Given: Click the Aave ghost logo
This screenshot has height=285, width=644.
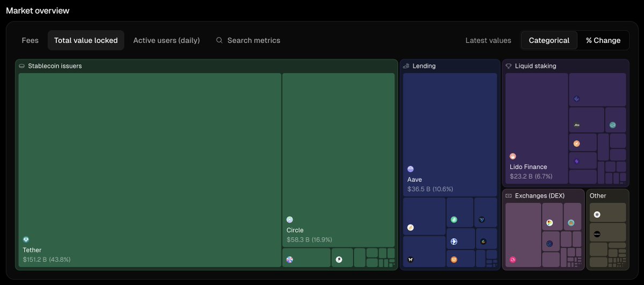Looking at the screenshot, I should click(410, 169).
